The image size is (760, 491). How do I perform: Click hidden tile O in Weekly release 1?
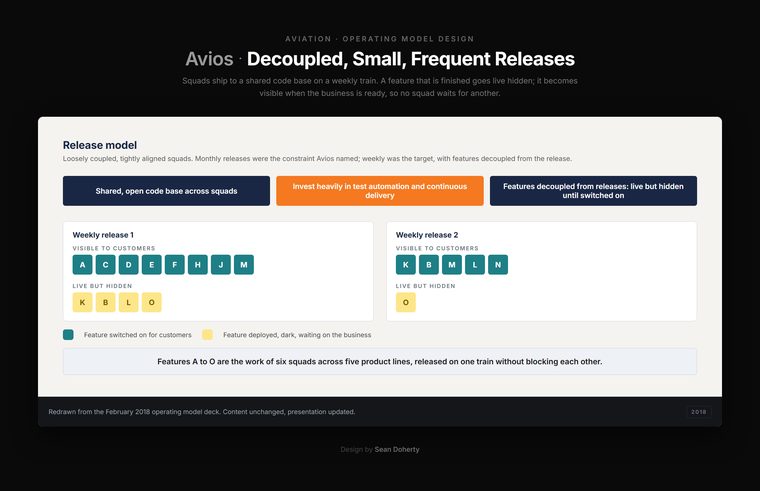(x=152, y=302)
